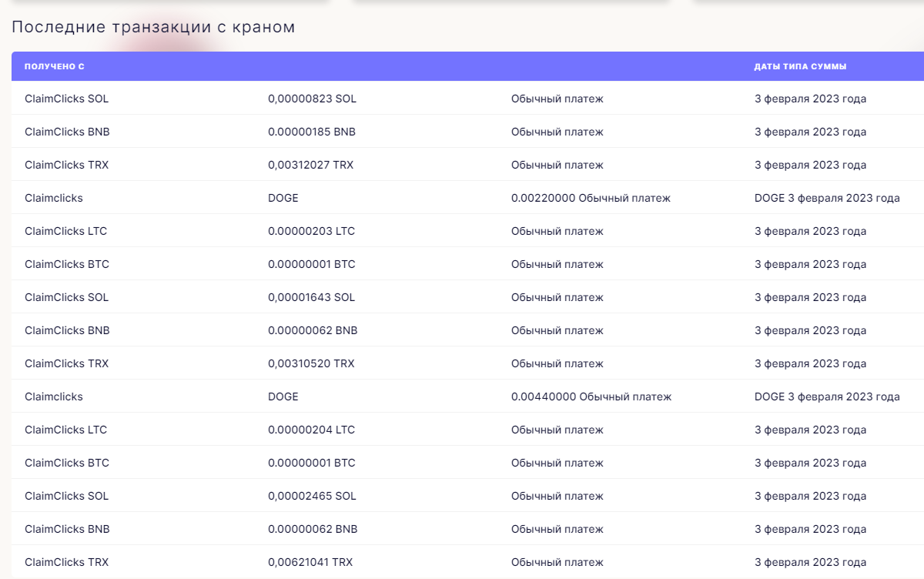Select the amount 0,00002465 SOL
The height and width of the screenshot is (579, 924).
[x=312, y=496]
